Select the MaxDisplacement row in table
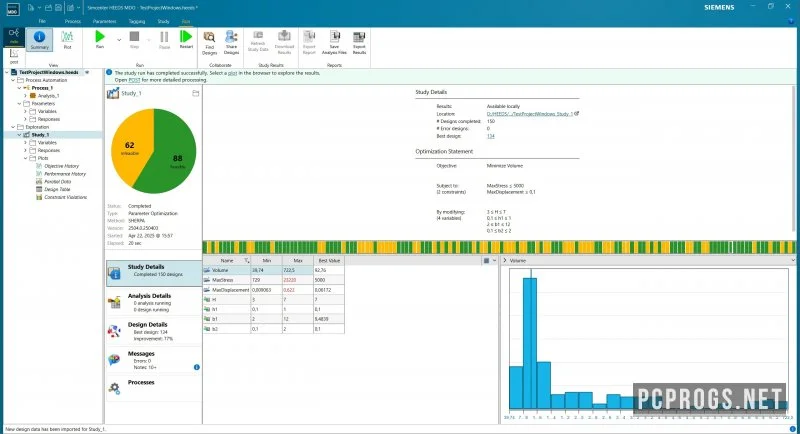 click(273, 290)
